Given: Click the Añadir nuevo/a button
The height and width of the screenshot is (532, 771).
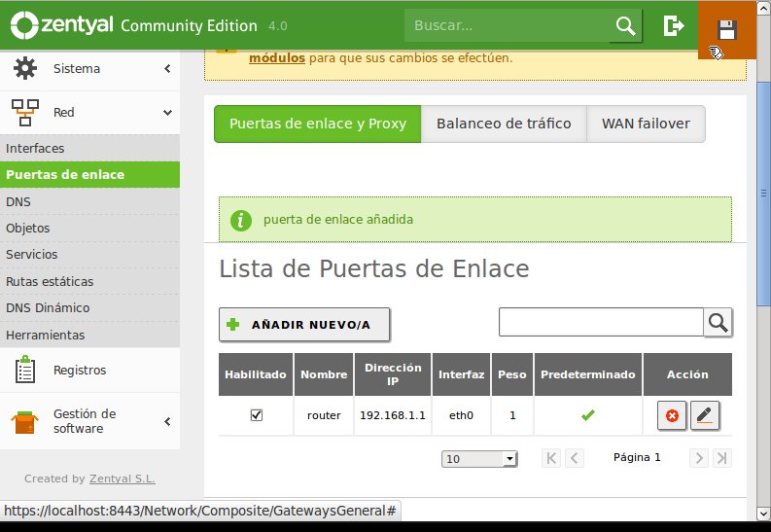Looking at the screenshot, I should coord(304,325).
